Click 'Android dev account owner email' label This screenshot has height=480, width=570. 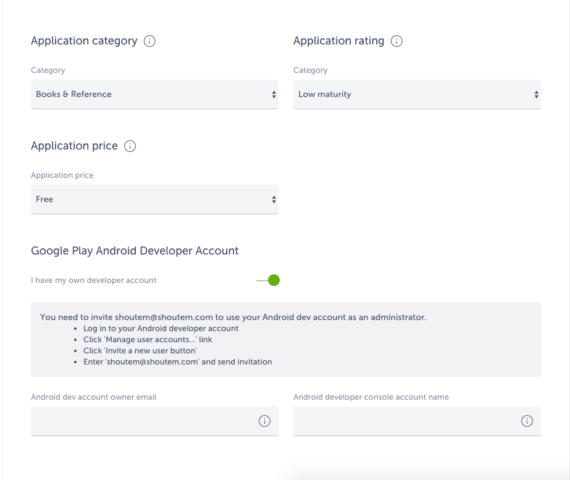pyautogui.click(x=94, y=397)
